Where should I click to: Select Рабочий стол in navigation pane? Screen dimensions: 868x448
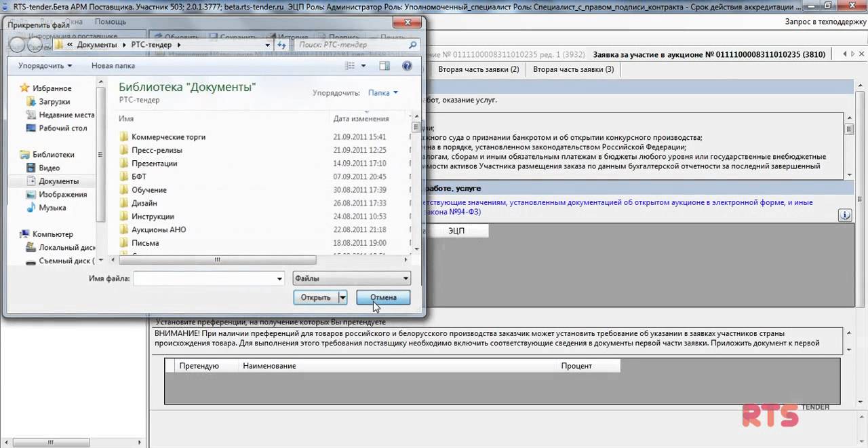pos(63,128)
